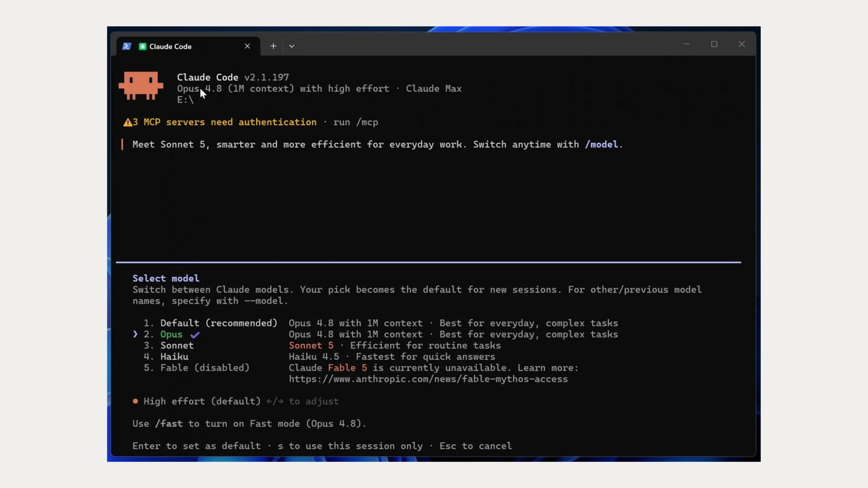Open a new terminal tab with plus
The width and height of the screenshot is (868, 488).
[x=273, y=46]
